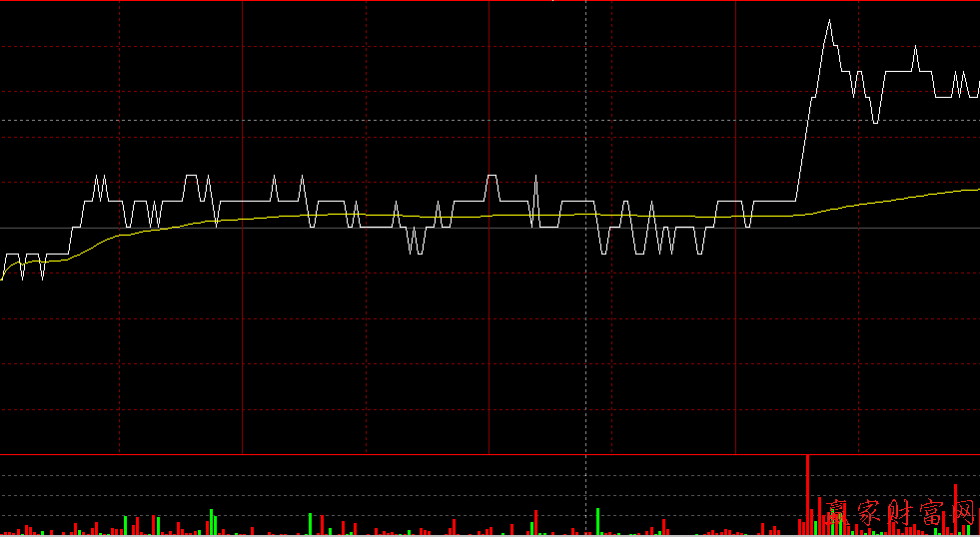Click the starting point of the yellow average line
This screenshot has width=980, height=537.
(2, 279)
